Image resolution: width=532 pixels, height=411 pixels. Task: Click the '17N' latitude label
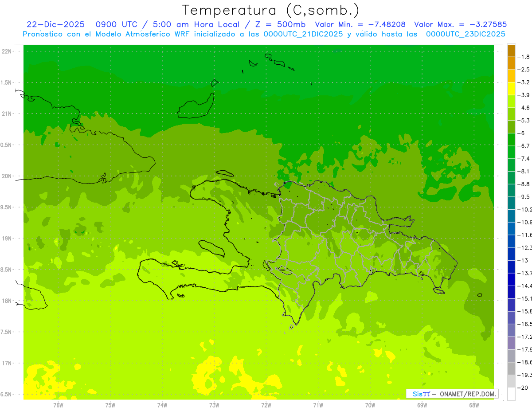point(7,363)
